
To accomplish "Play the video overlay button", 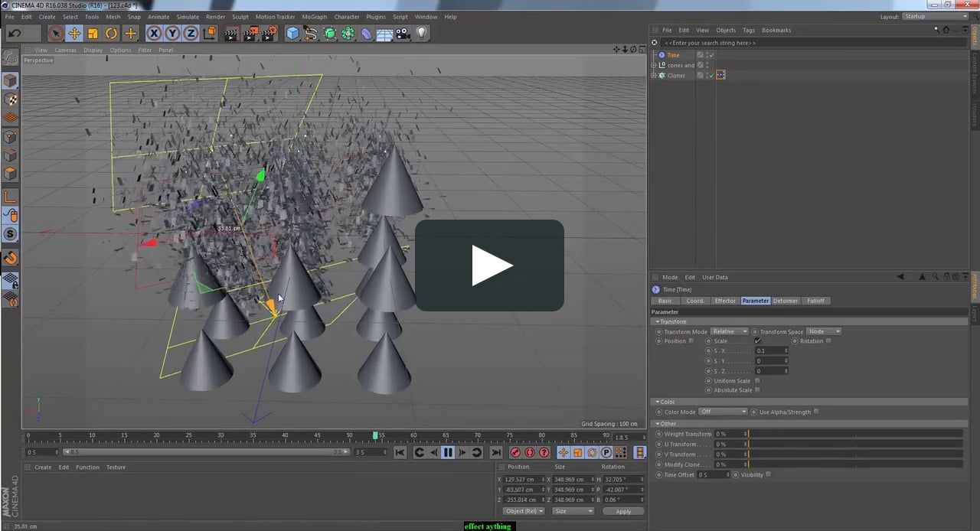I will click(x=490, y=265).
